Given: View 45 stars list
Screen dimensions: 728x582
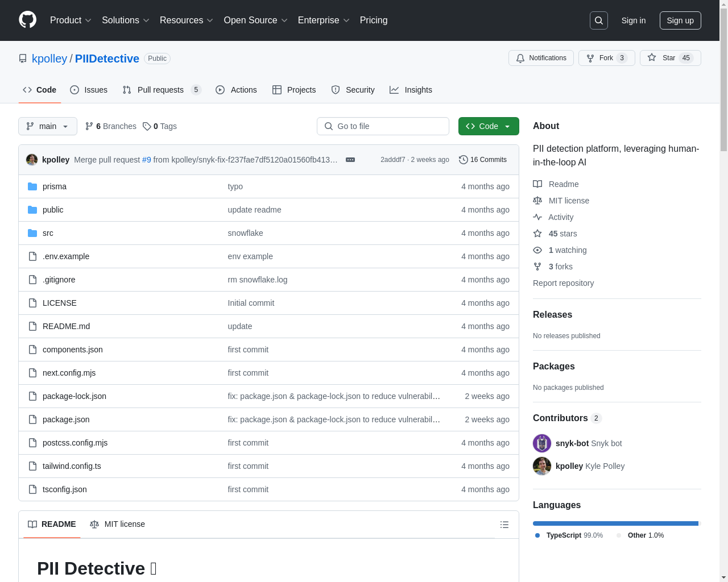Looking at the screenshot, I should [555, 234].
